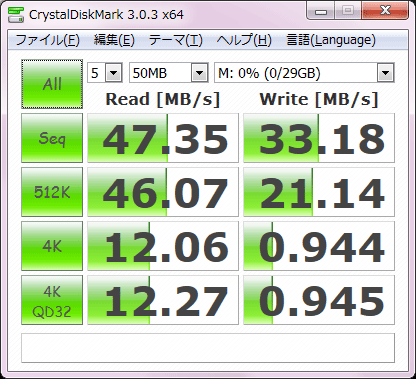This screenshot has height=379, width=416.
Task: Open the test count dropdown showing 5
Action: pyautogui.click(x=105, y=73)
